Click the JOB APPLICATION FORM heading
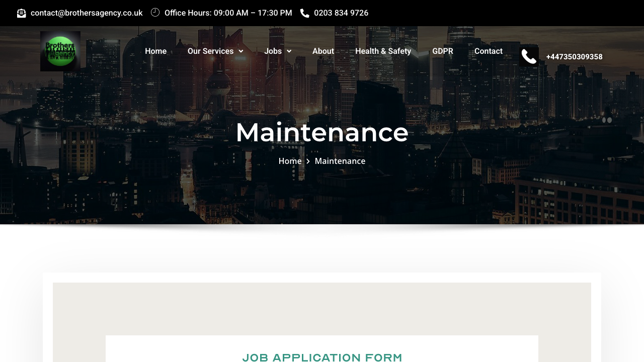This screenshot has width=644, height=362. pos(321,357)
